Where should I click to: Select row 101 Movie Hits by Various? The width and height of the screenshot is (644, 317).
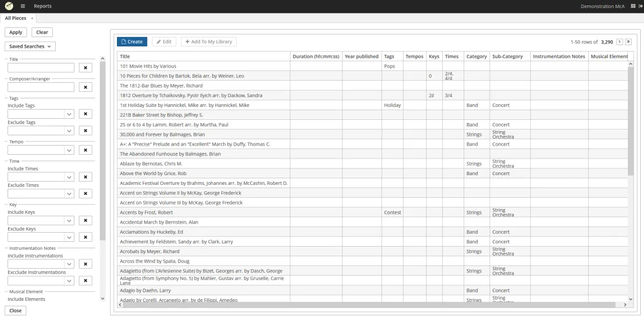click(372, 66)
